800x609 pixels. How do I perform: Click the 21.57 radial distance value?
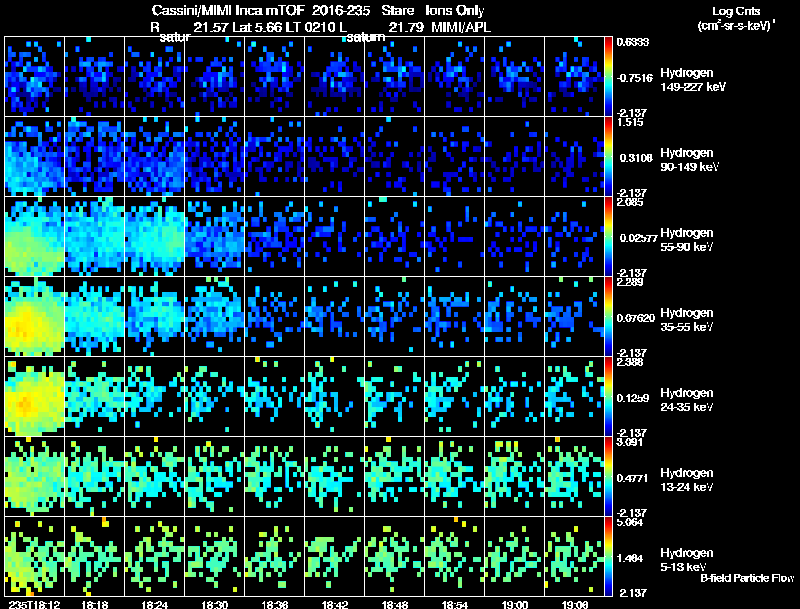tap(211, 28)
